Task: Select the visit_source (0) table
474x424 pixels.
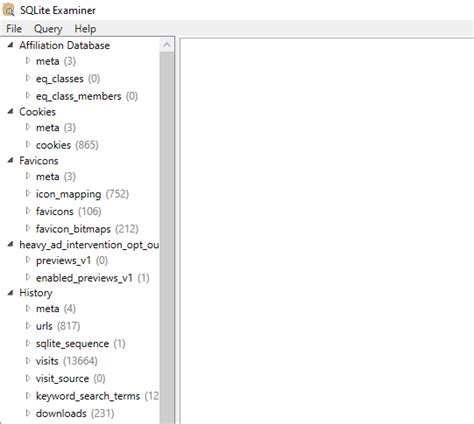Action: click(70, 379)
